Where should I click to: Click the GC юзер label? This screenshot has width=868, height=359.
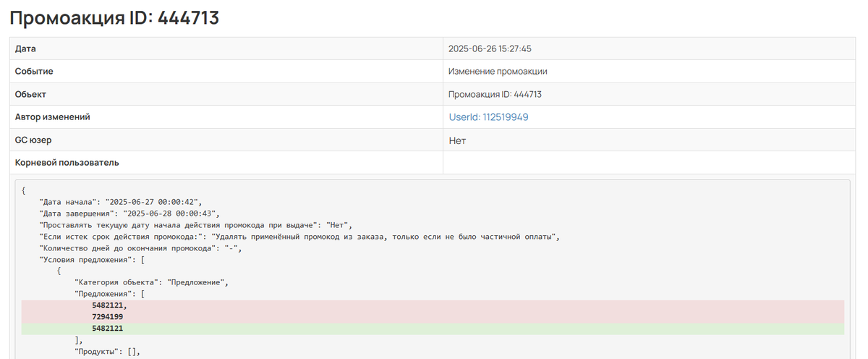tap(33, 140)
